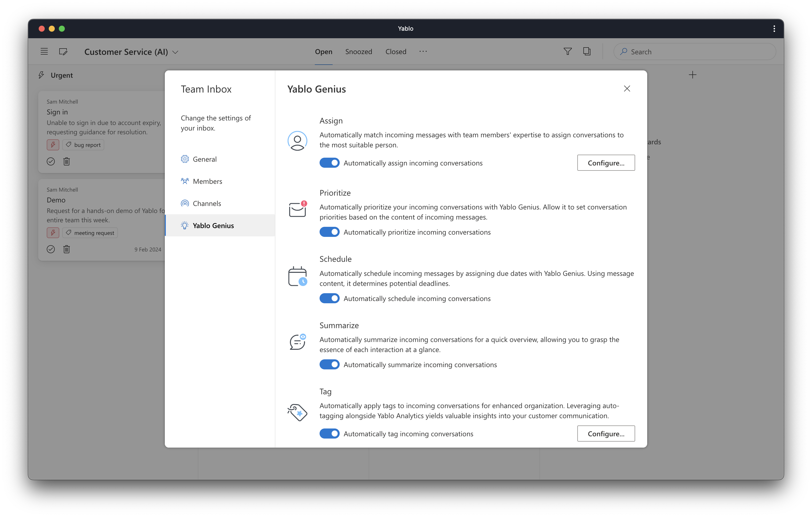Turn off automatically summarize incoming conversations
Screen dimensions: 812x517
[329, 364]
